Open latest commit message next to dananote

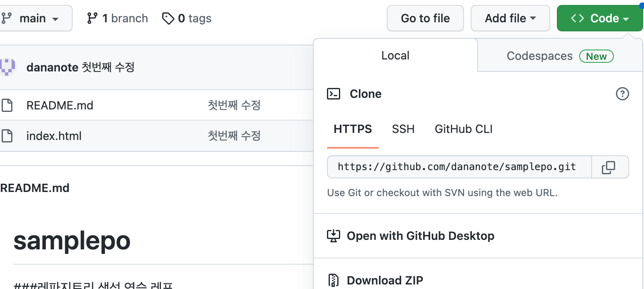point(108,67)
